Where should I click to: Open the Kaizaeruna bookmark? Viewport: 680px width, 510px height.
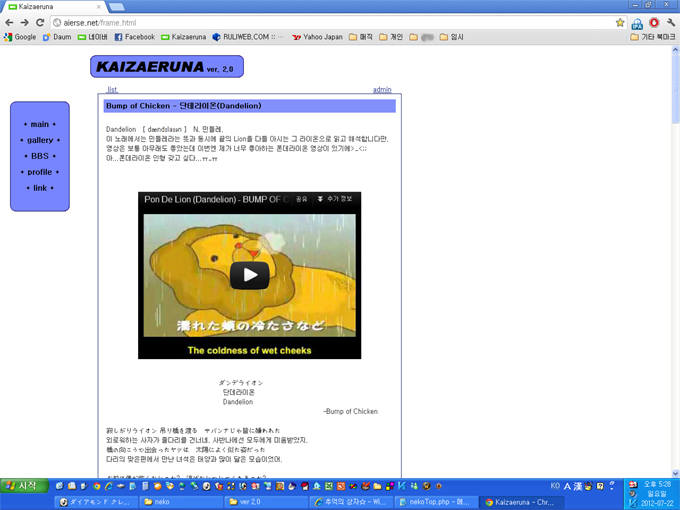click(x=183, y=37)
